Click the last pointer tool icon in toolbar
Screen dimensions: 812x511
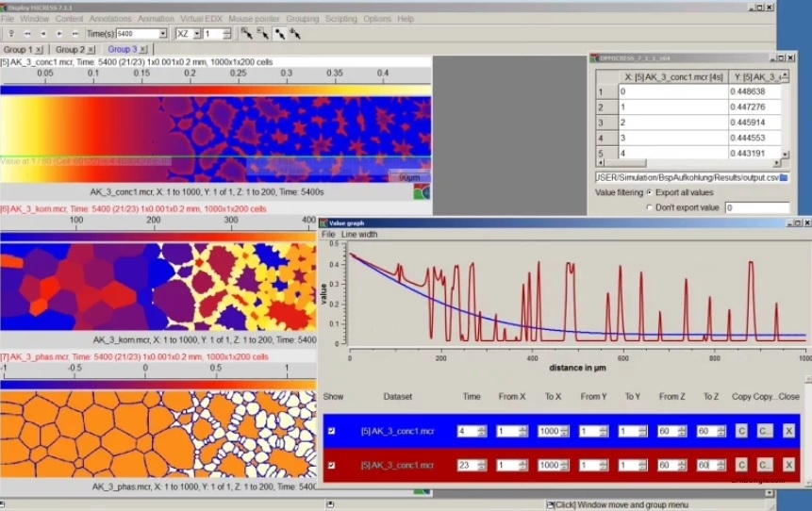click(294, 34)
